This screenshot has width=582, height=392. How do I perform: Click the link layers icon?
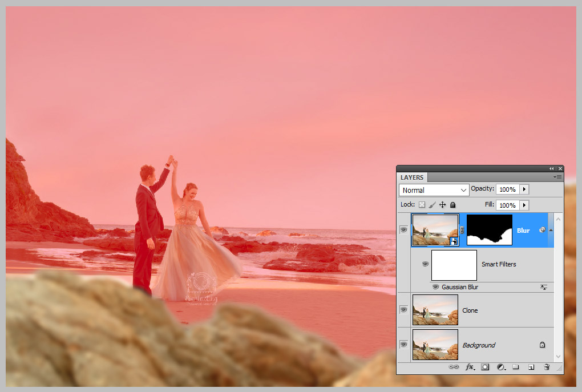click(x=454, y=367)
